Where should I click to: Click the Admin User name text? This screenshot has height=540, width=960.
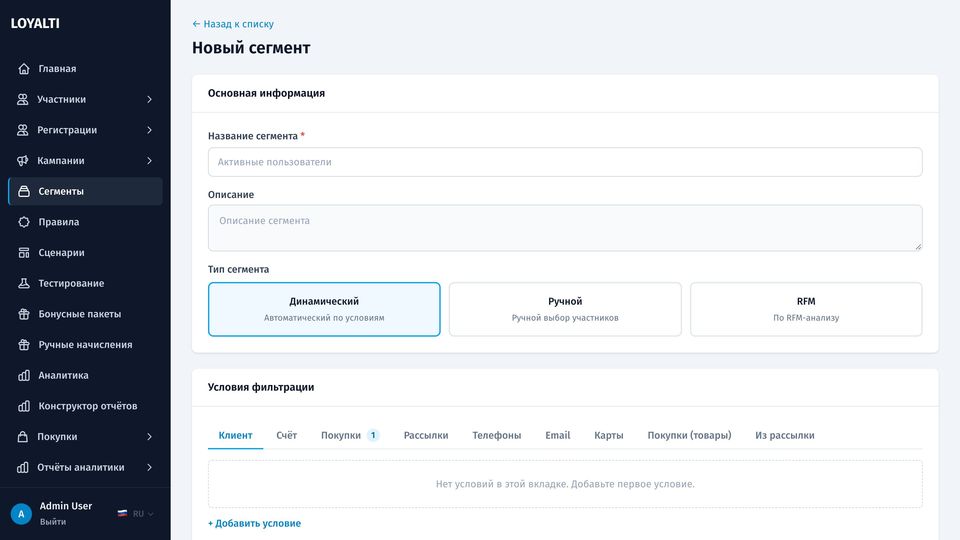[x=66, y=506]
